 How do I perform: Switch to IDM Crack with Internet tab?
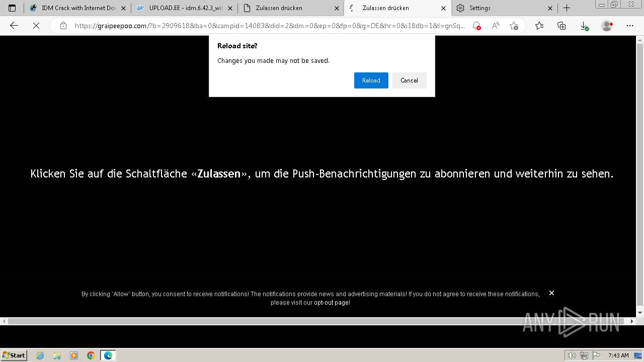[x=78, y=8]
